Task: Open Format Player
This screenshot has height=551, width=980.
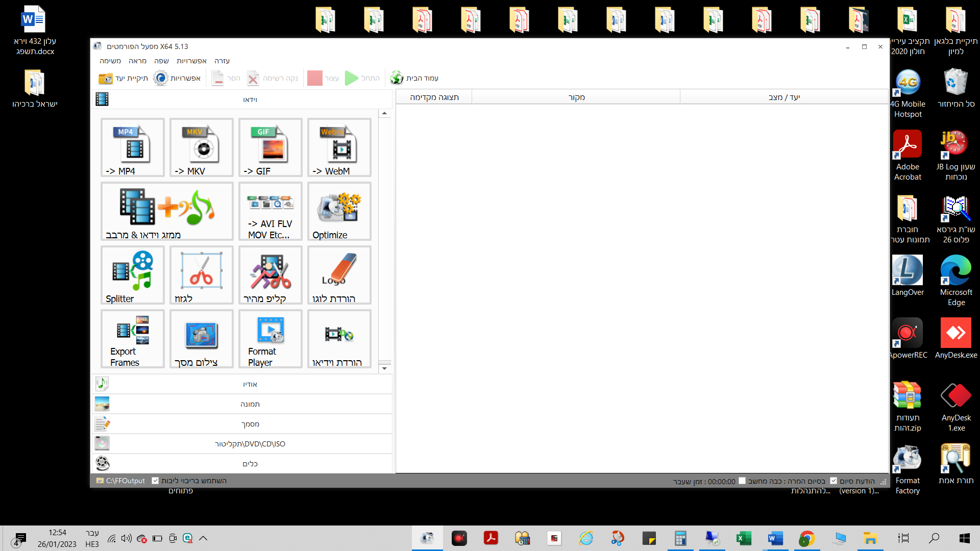Action: [x=270, y=339]
